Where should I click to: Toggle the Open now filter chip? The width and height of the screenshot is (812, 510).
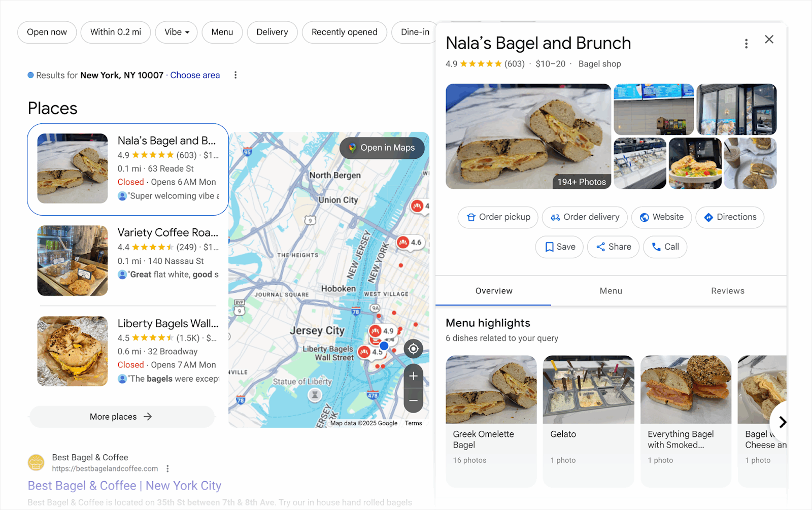click(x=47, y=32)
